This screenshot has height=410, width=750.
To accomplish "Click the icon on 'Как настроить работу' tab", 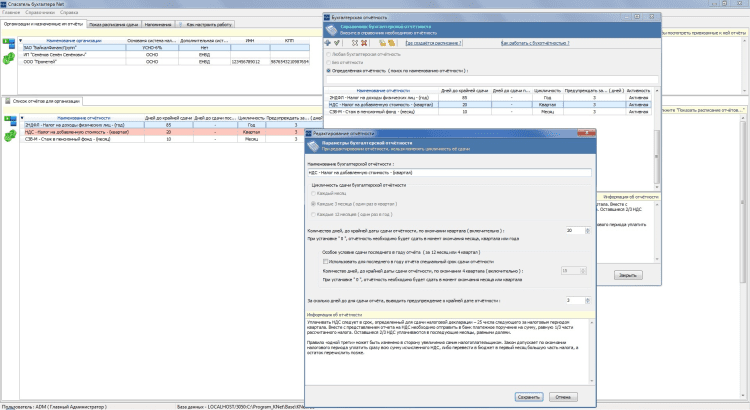I will coord(181,24).
